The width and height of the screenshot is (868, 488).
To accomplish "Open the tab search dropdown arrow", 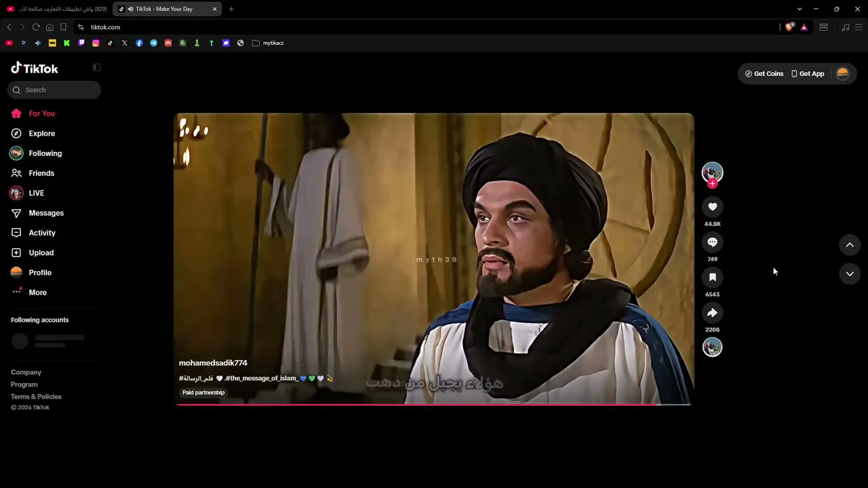I will (x=800, y=9).
